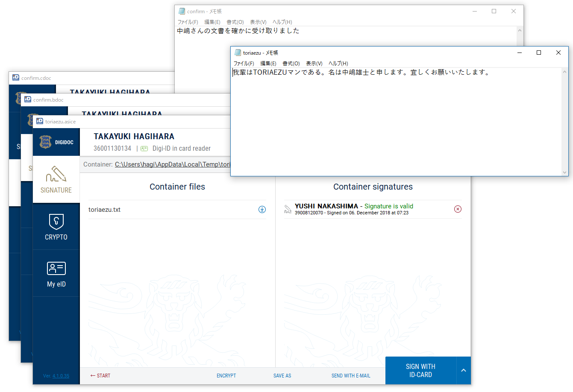This screenshot has width=573, height=392.
Task: Open 表示(V) menu in confirm Notepad
Action: 258,22
